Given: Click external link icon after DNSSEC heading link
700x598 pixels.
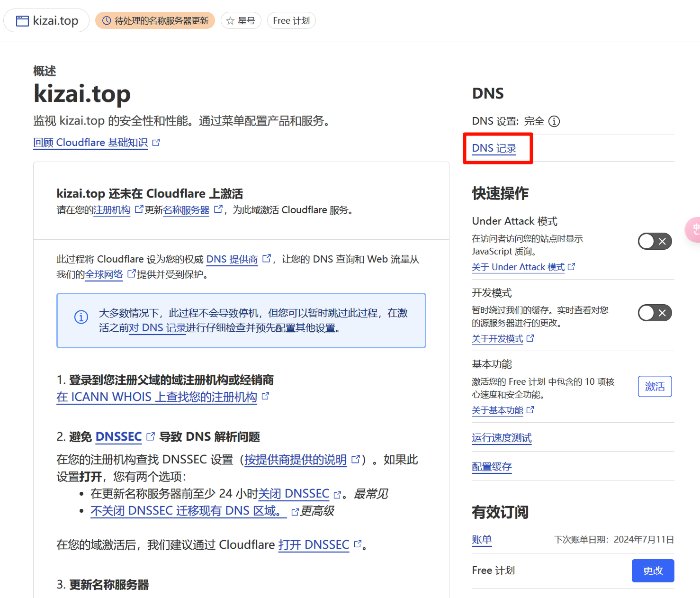Looking at the screenshot, I should [151, 436].
